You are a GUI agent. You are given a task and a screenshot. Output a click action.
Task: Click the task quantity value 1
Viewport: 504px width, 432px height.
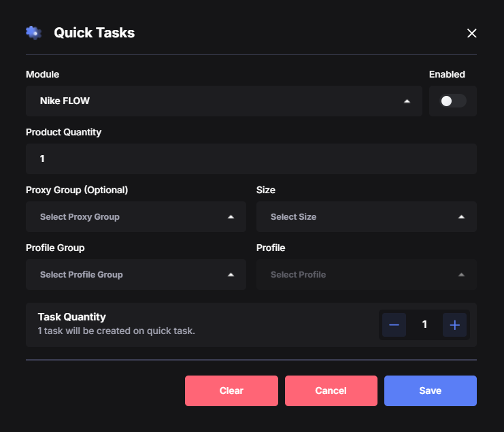pyautogui.click(x=424, y=325)
